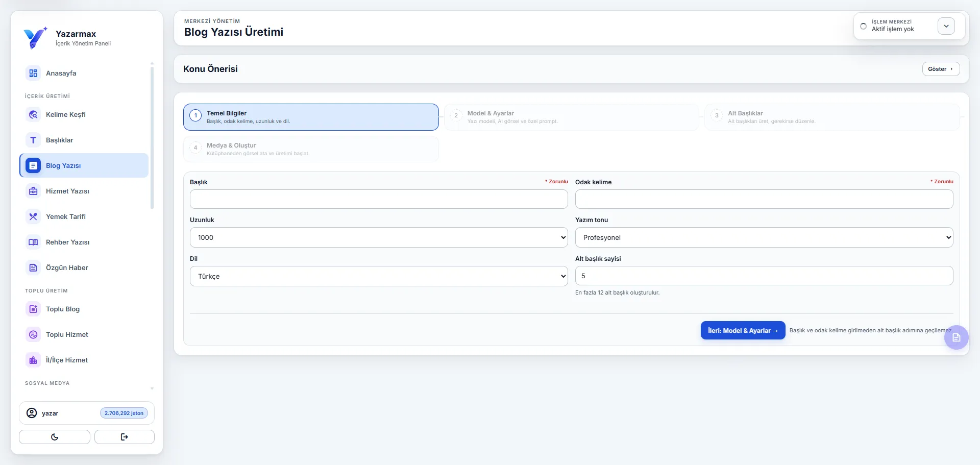Click the 'En fazla 12 alt başlık' hint
980x465 pixels.
click(x=617, y=292)
